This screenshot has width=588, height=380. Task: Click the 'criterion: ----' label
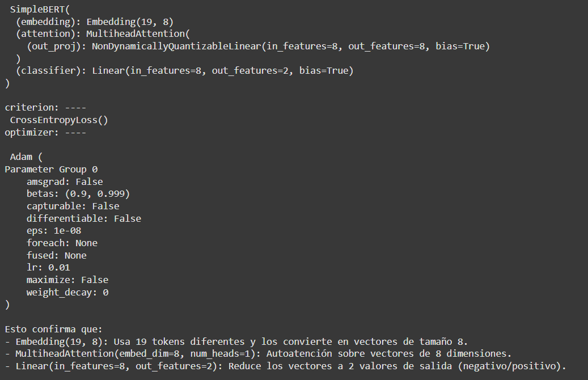(x=45, y=108)
